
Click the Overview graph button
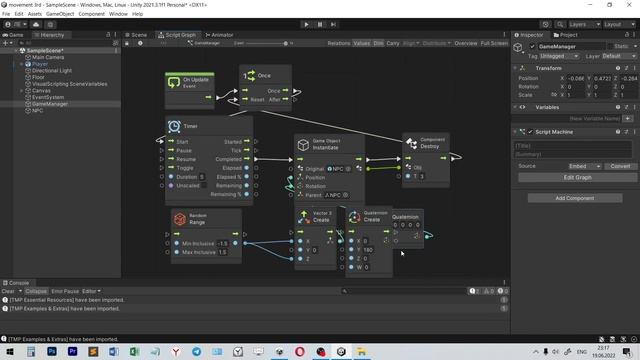(x=466, y=43)
